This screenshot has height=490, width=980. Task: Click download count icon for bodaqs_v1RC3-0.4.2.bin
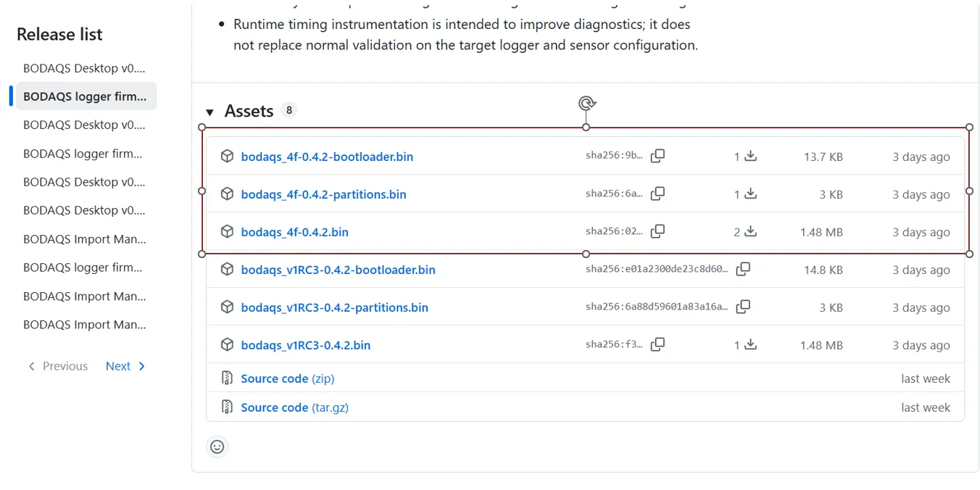pos(751,344)
